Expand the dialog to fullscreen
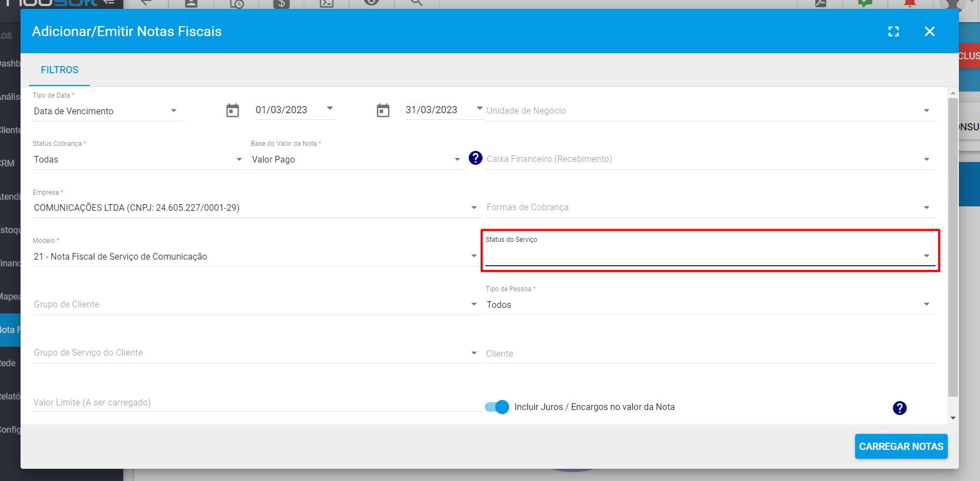The height and width of the screenshot is (481, 980). click(893, 32)
